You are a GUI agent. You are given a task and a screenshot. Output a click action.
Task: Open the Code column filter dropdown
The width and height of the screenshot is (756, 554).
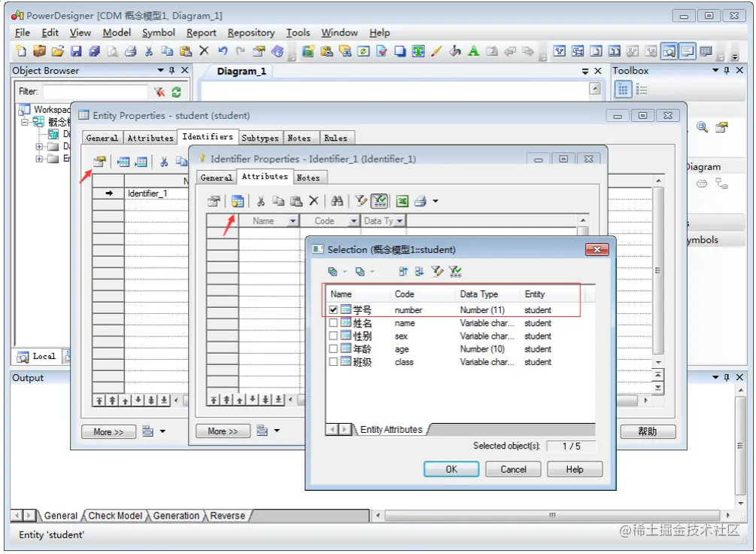(x=354, y=221)
